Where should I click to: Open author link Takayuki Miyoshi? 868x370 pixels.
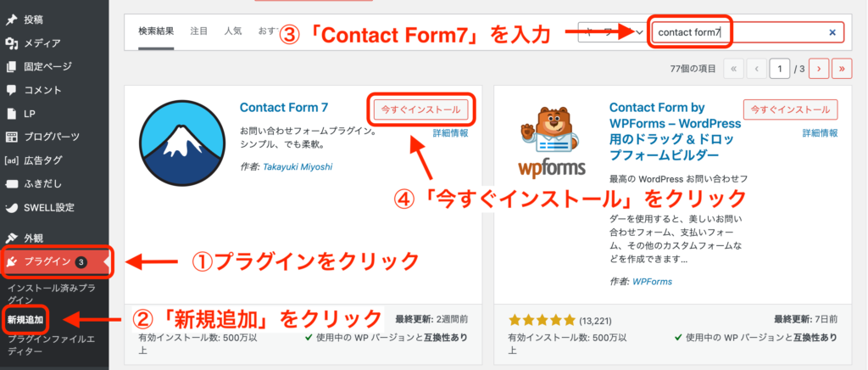click(x=298, y=166)
